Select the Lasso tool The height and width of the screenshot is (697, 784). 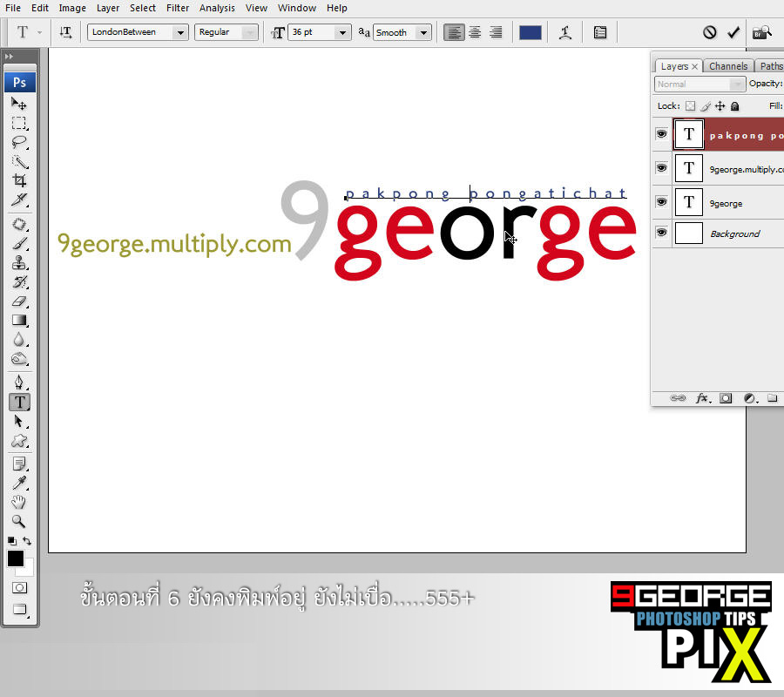point(19,142)
